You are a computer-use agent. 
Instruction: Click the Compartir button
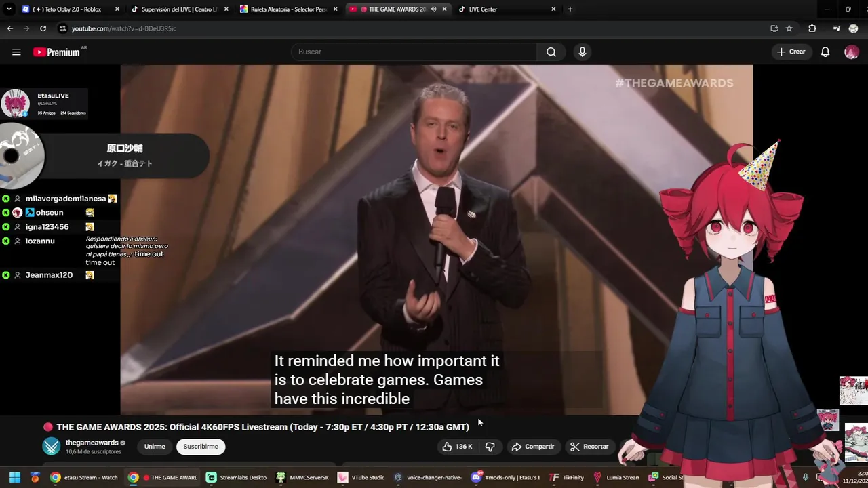(533, 447)
